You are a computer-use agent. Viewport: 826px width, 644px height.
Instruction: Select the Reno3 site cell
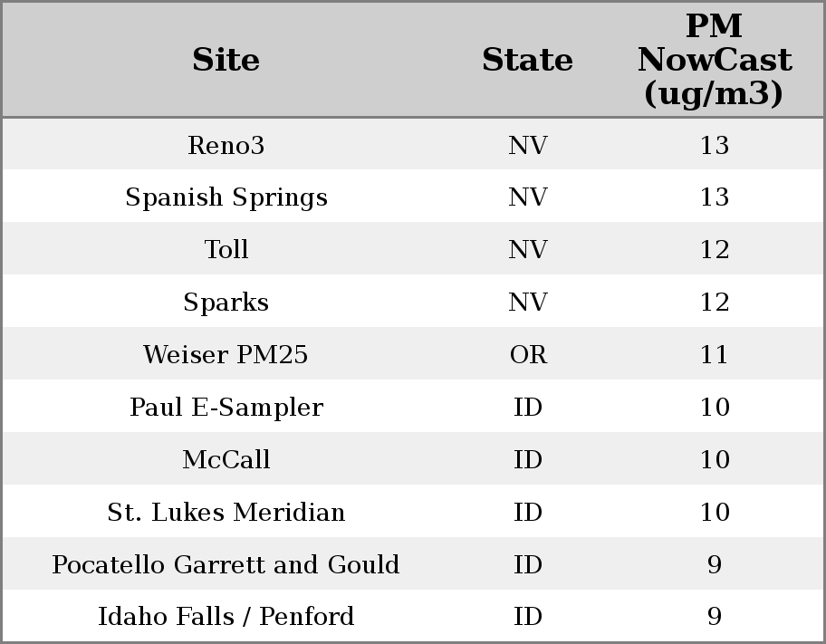click(226, 145)
